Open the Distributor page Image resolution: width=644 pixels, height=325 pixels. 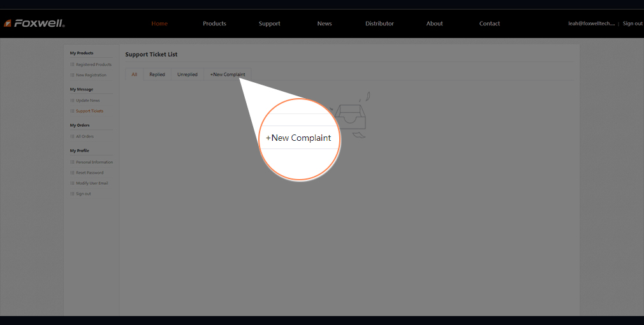(x=379, y=24)
